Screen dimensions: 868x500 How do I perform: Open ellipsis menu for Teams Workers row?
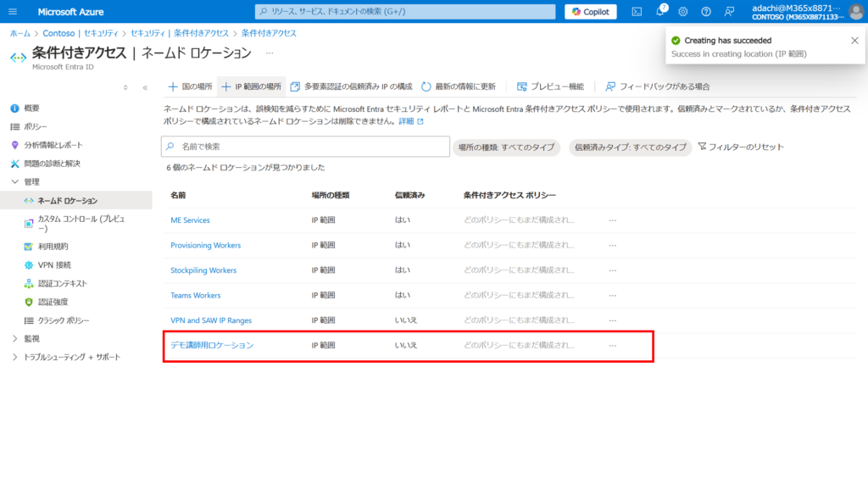[x=613, y=295]
